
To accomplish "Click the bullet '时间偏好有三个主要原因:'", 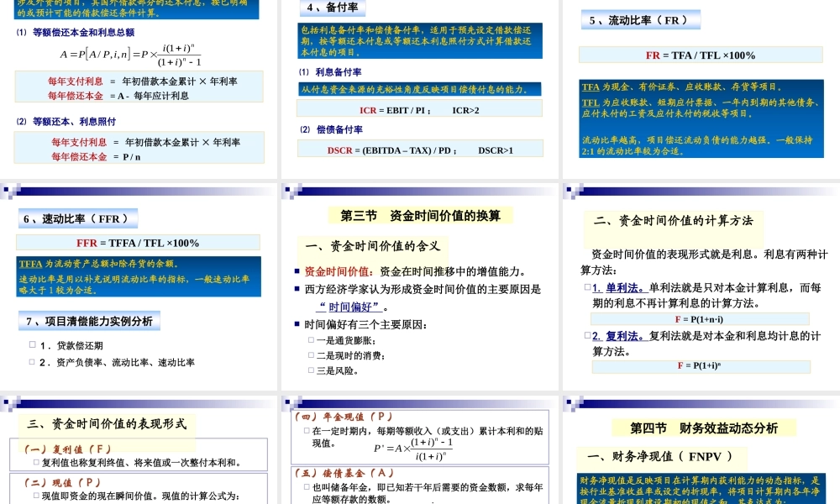I will point(365,324).
